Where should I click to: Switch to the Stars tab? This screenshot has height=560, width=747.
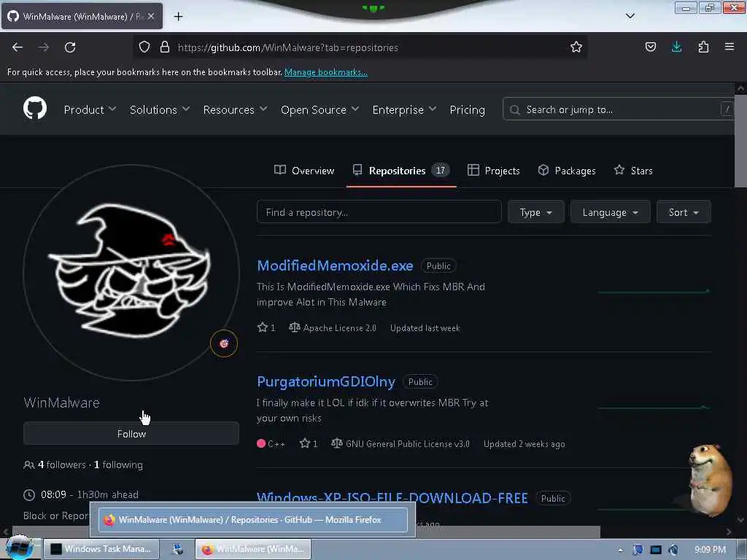click(x=633, y=171)
